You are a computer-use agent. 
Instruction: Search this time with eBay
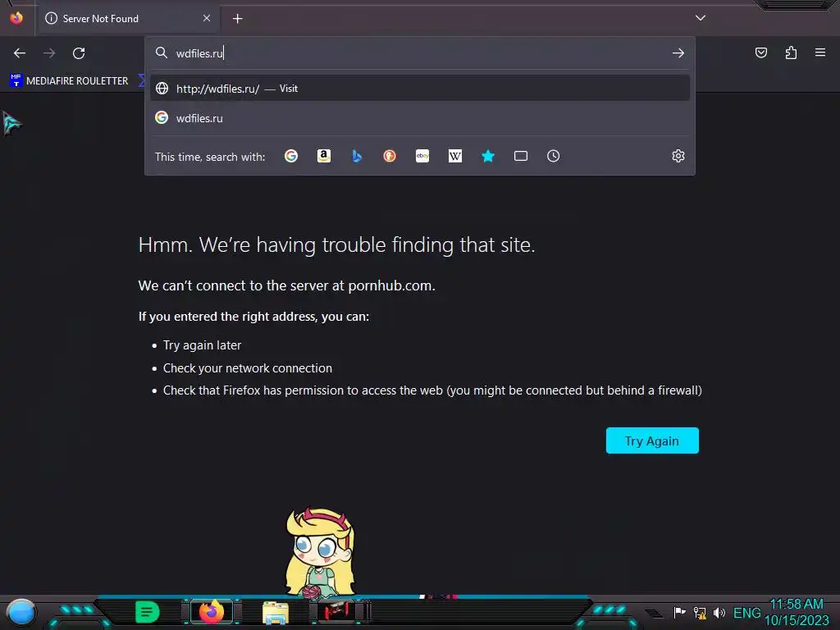click(x=422, y=156)
